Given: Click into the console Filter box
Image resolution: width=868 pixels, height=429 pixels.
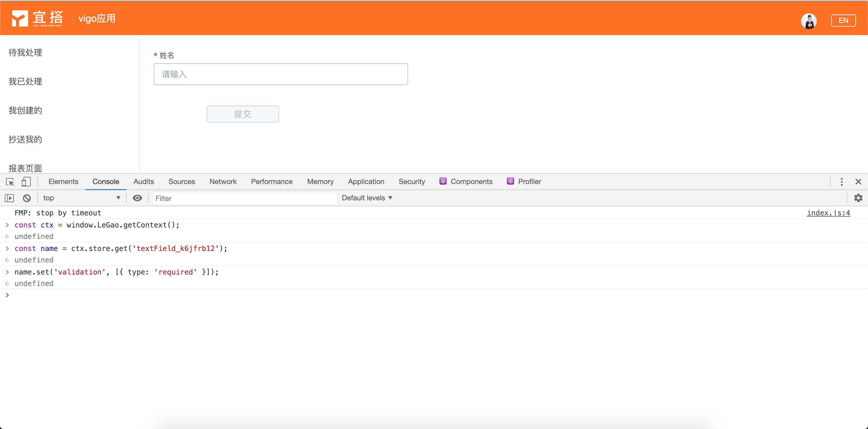Looking at the screenshot, I should point(244,198).
